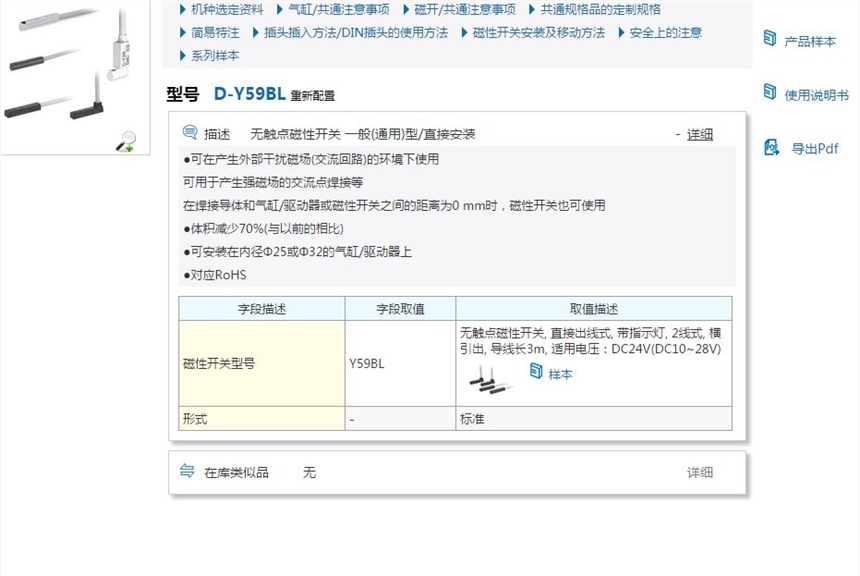Image resolution: width=860 pixels, height=576 pixels.
Task: Click the arrow before 系列样本
Action: click(x=183, y=55)
